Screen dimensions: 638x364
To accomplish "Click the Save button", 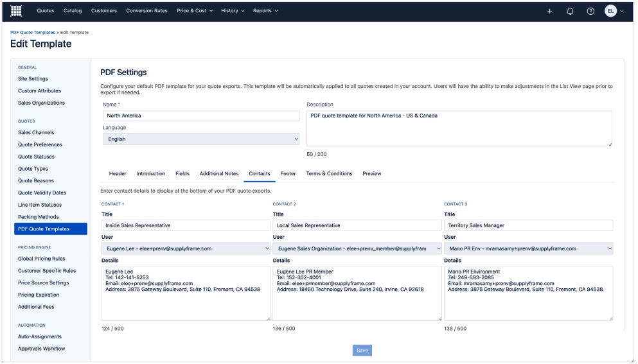I will pyautogui.click(x=362, y=350).
